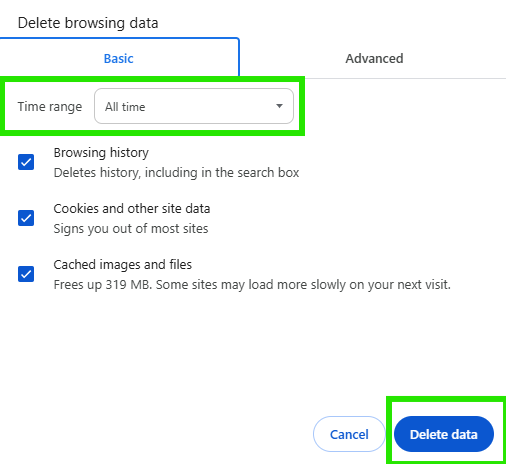Click the Time range dropdown arrow icon
This screenshot has width=506, height=464.
click(279, 106)
